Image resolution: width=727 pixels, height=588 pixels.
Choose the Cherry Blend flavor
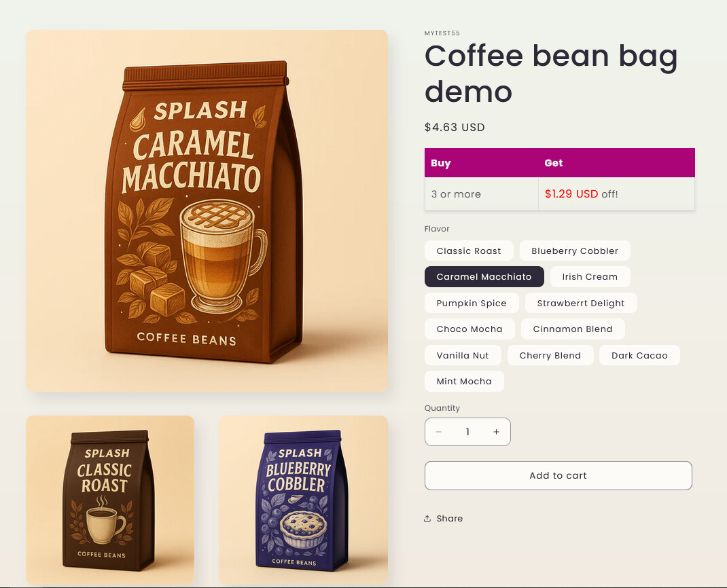click(x=550, y=355)
